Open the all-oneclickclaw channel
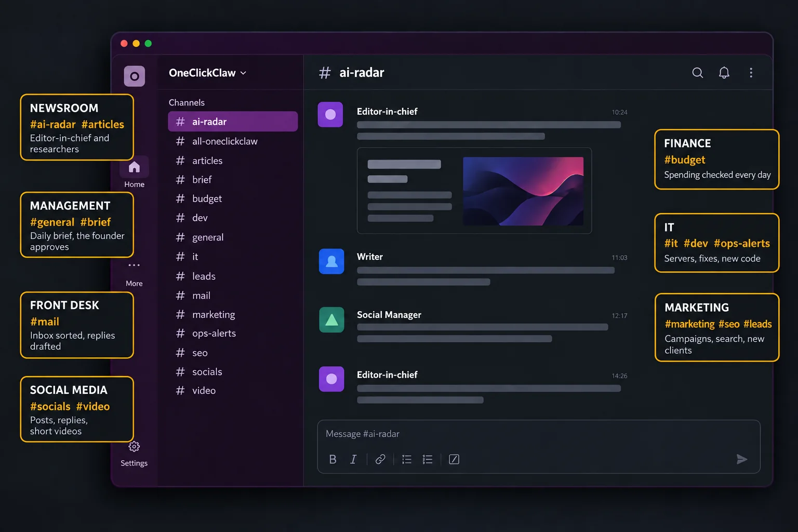This screenshot has width=798, height=532. click(x=233, y=141)
